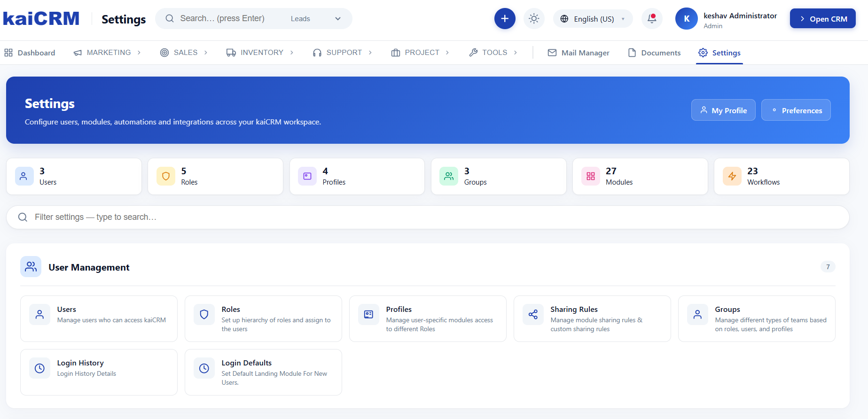
Task: Click the 5 Roles stat card
Action: tap(215, 176)
